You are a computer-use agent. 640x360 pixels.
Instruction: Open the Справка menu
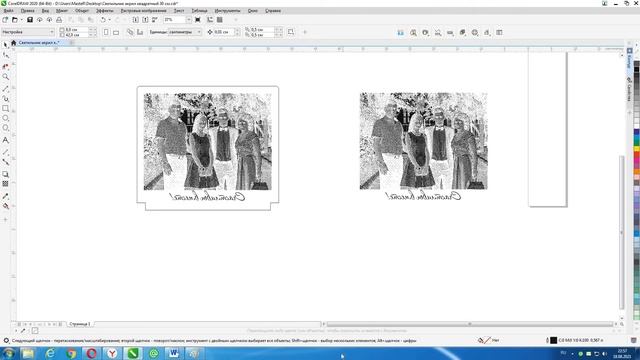(273, 11)
